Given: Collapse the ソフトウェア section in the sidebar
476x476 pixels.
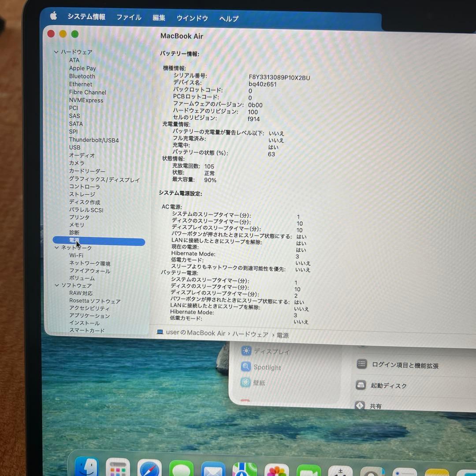Looking at the screenshot, I should pyautogui.click(x=56, y=285).
